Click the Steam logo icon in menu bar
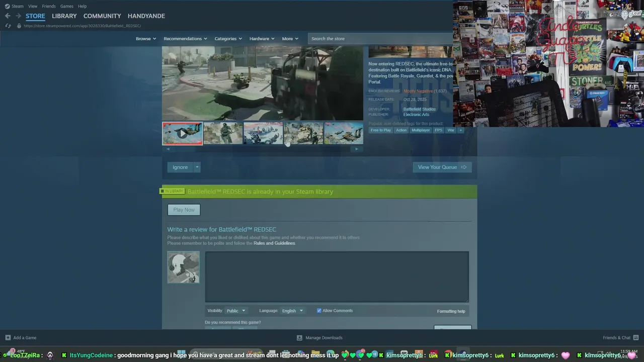 7,6
